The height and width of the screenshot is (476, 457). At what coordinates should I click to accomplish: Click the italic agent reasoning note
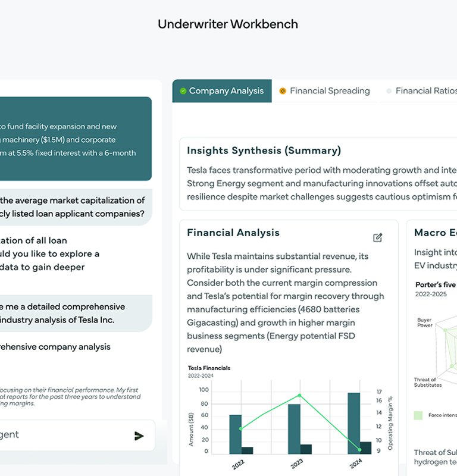click(x=70, y=396)
